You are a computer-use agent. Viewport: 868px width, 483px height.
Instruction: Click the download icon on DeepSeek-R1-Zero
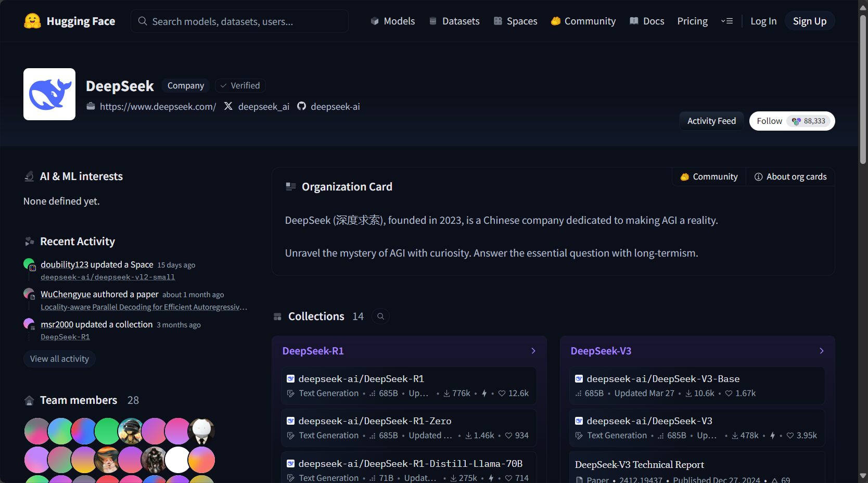click(x=468, y=436)
